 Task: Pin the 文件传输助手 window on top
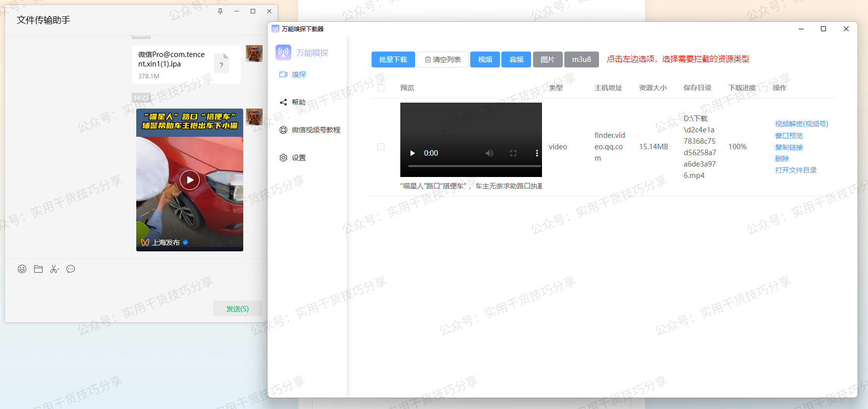pyautogui.click(x=220, y=11)
